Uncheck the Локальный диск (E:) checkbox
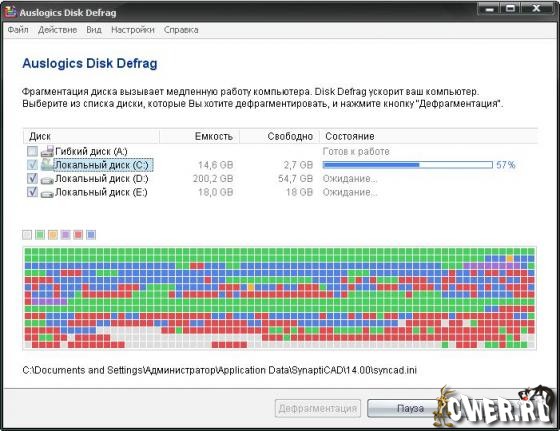This screenshot has width=560, height=431. click(32, 192)
